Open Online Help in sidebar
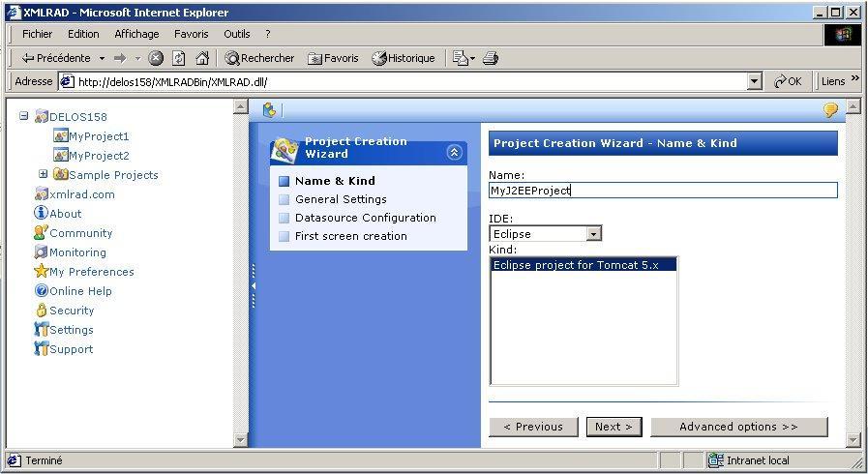 tap(80, 291)
